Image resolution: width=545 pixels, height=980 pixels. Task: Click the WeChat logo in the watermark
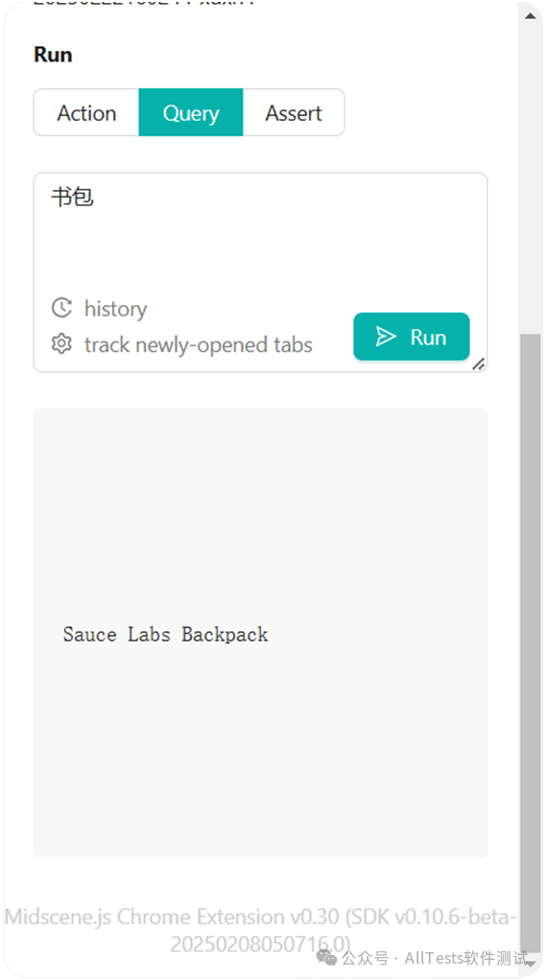point(326,957)
